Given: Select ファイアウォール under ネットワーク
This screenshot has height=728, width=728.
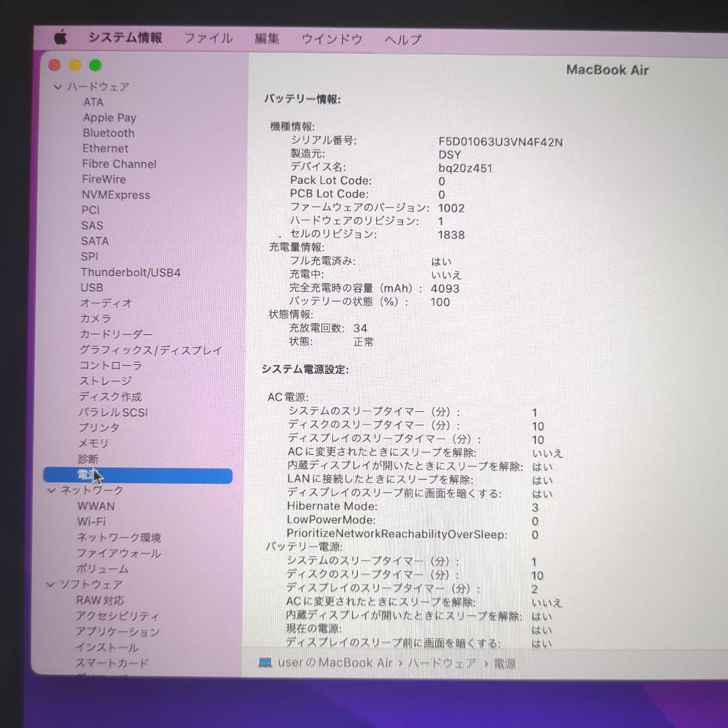Looking at the screenshot, I should pyautogui.click(x=119, y=553).
